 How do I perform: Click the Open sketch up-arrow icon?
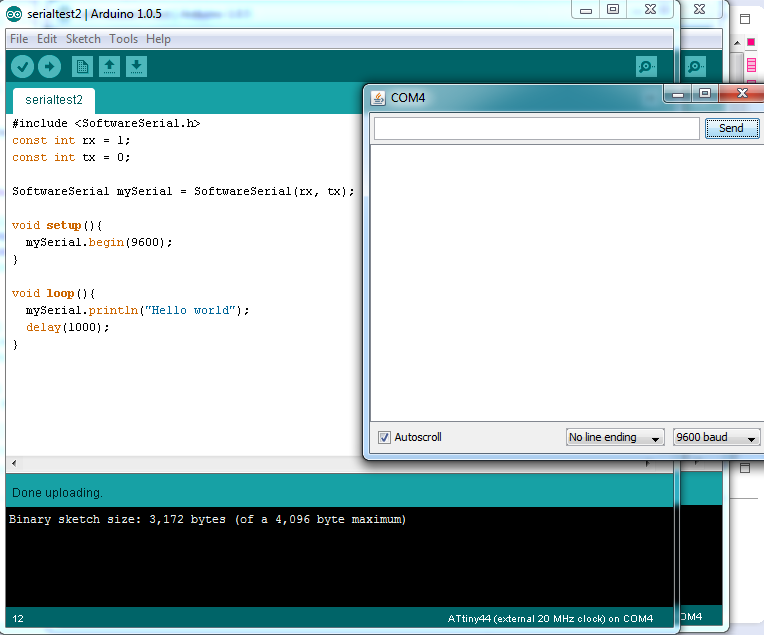(x=109, y=67)
